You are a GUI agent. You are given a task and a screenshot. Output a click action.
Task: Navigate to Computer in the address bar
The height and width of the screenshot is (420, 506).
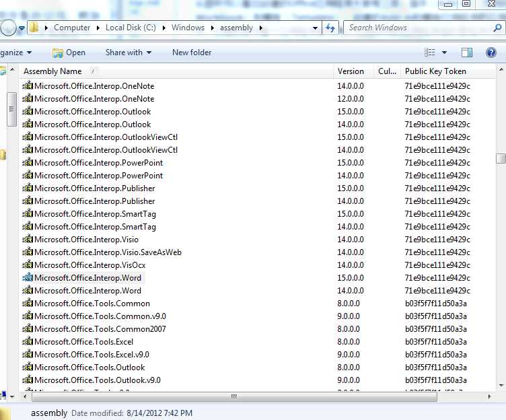pyautogui.click(x=72, y=28)
